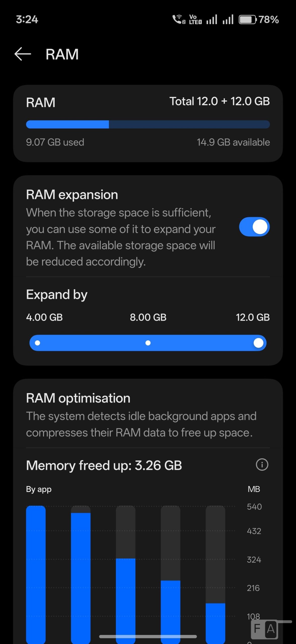Viewport: 296px width, 644px height.
Task: Select the second app bar in chart
Action: pyautogui.click(x=81, y=576)
